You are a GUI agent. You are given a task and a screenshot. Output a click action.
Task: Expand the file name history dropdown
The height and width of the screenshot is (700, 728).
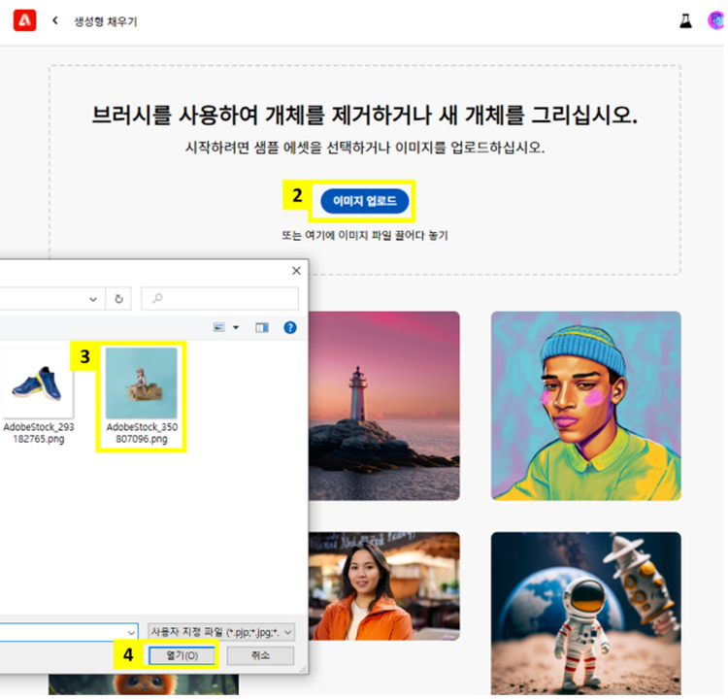point(131,633)
